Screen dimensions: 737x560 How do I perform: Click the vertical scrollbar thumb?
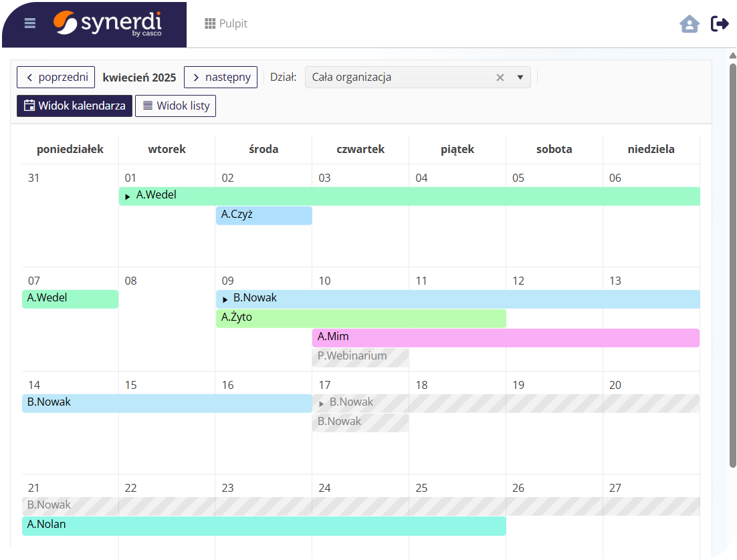[x=732, y=265]
